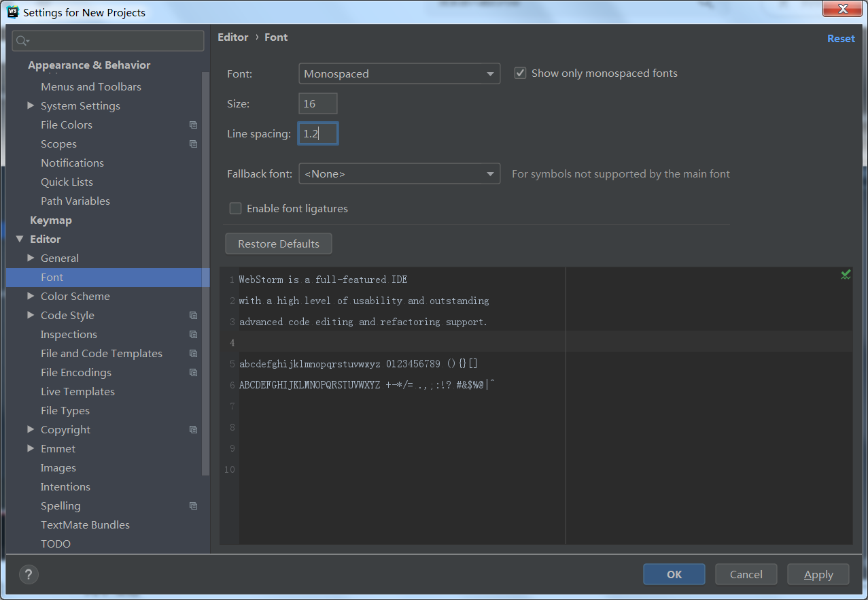
Task: Click the Line spacing input field
Action: (318, 133)
